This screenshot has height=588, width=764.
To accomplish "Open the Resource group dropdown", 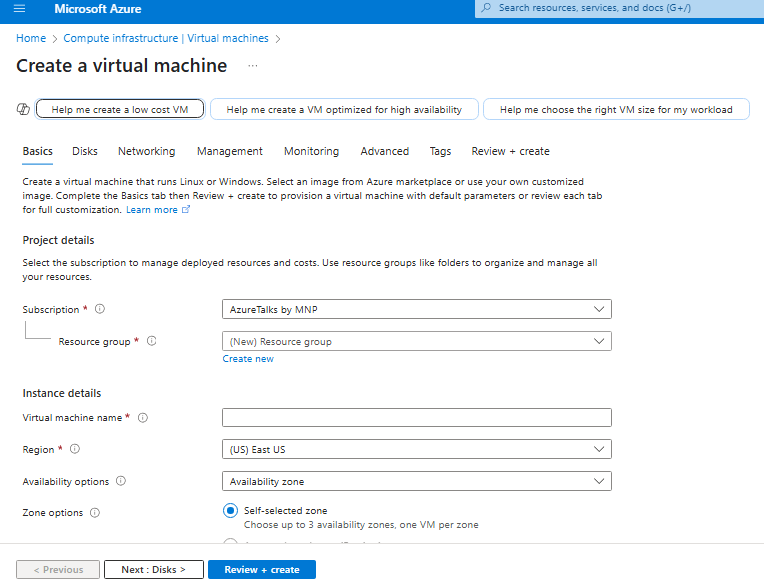I will tap(417, 341).
